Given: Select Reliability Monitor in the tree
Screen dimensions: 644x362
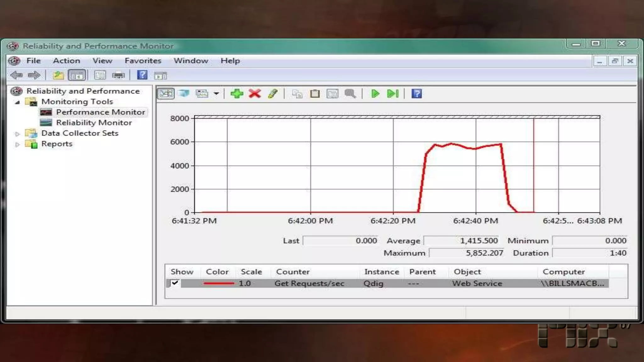Looking at the screenshot, I should coord(94,123).
